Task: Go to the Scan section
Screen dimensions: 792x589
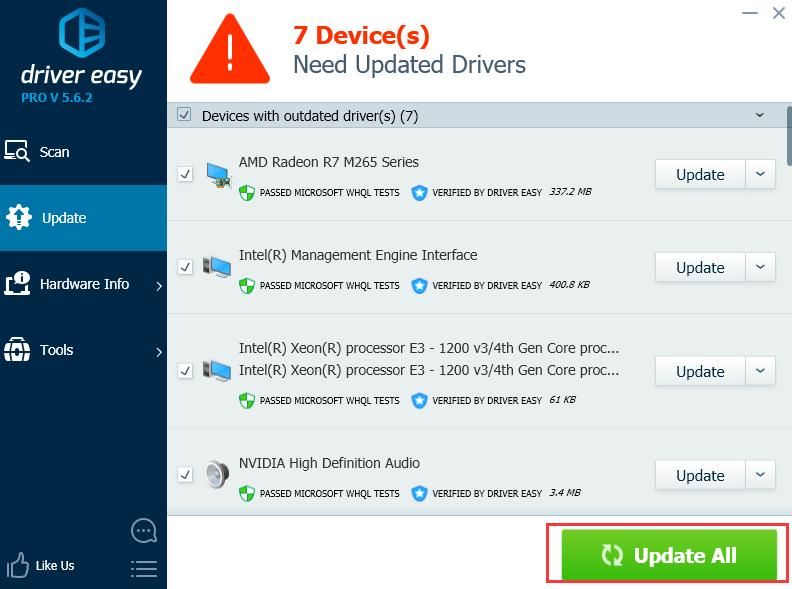Action: 83,152
